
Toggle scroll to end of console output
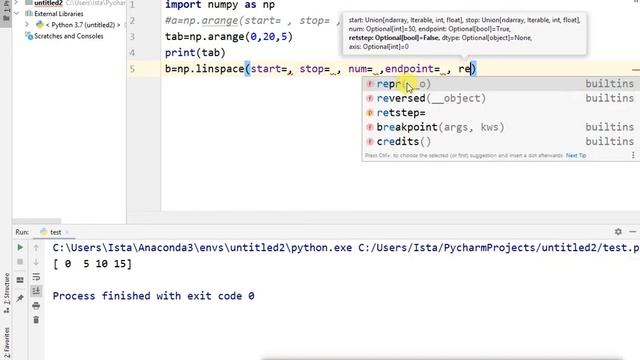click(x=36, y=291)
